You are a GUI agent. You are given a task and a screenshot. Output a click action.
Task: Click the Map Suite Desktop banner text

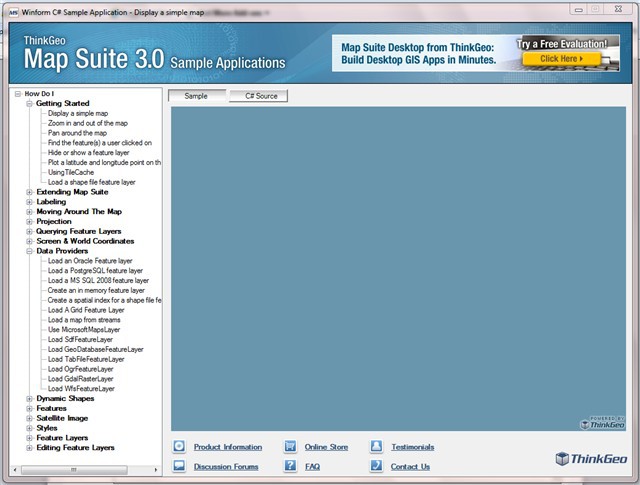[419, 53]
